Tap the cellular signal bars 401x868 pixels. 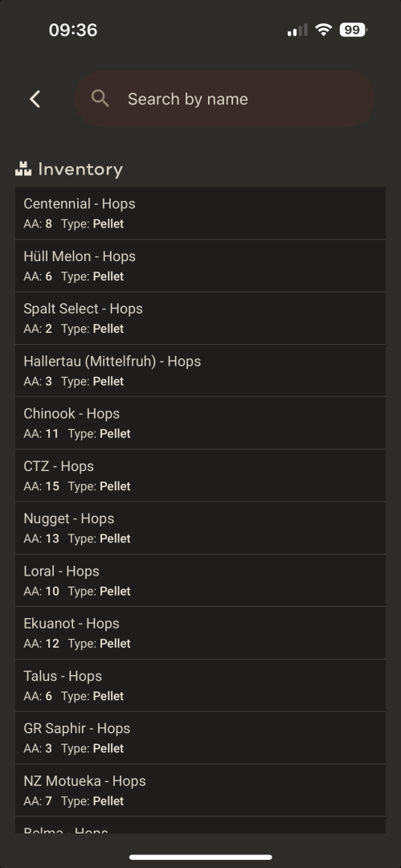coord(297,30)
